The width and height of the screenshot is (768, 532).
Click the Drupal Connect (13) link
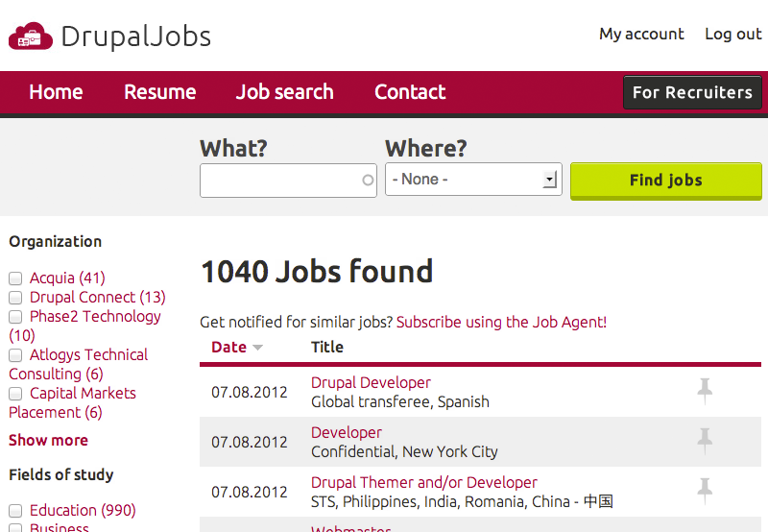[x=98, y=297]
